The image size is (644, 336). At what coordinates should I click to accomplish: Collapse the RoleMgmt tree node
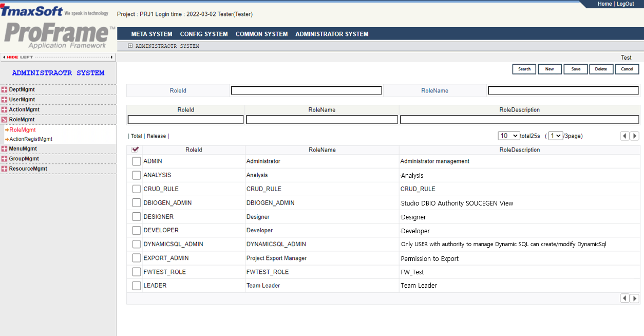[4, 120]
